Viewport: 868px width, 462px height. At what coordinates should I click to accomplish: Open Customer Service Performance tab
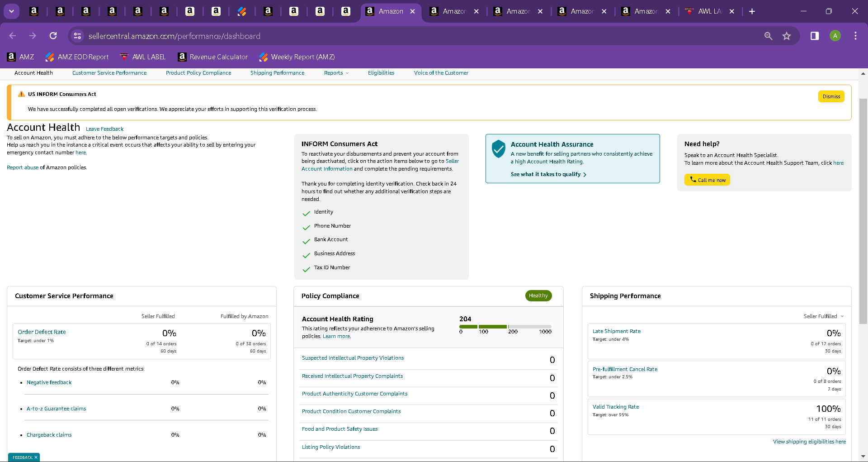click(x=109, y=73)
